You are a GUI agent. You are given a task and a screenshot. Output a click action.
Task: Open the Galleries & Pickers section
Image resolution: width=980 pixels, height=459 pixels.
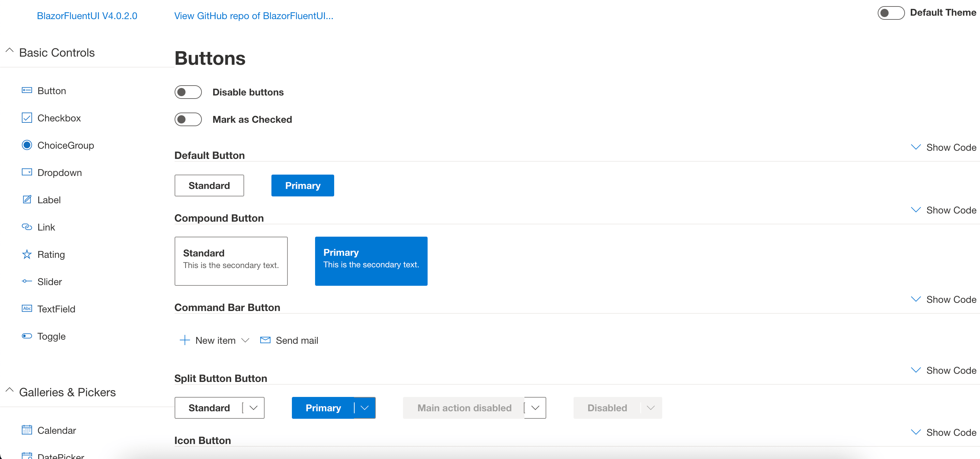tap(67, 393)
